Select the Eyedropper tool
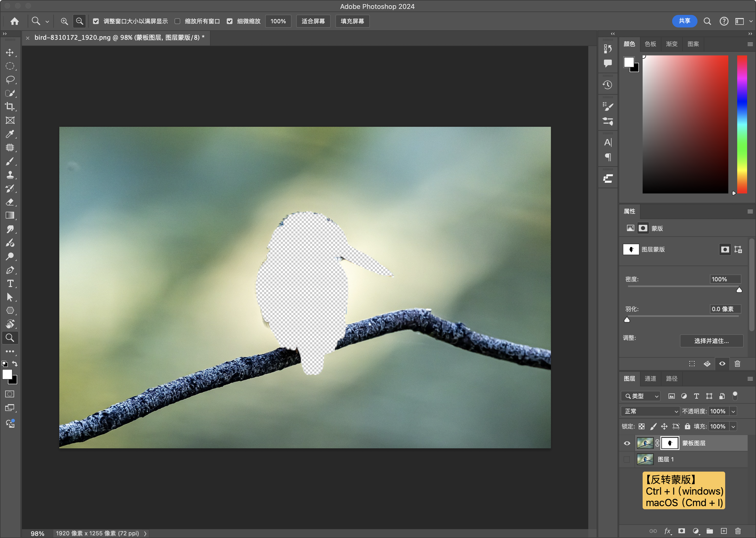 pos(10,134)
